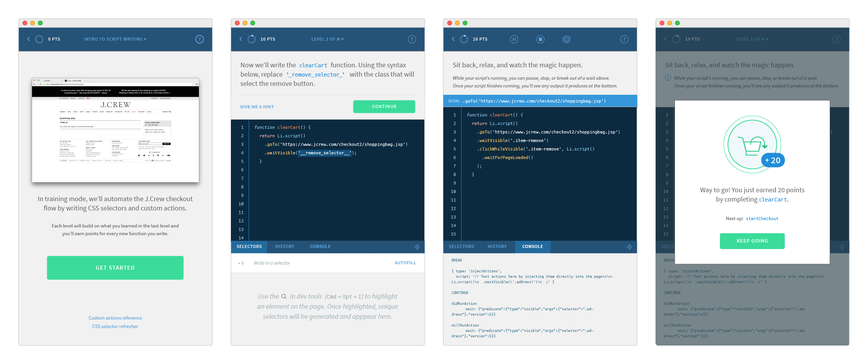Click +20 points badge
This screenshot has width=868, height=364.
click(x=773, y=160)
